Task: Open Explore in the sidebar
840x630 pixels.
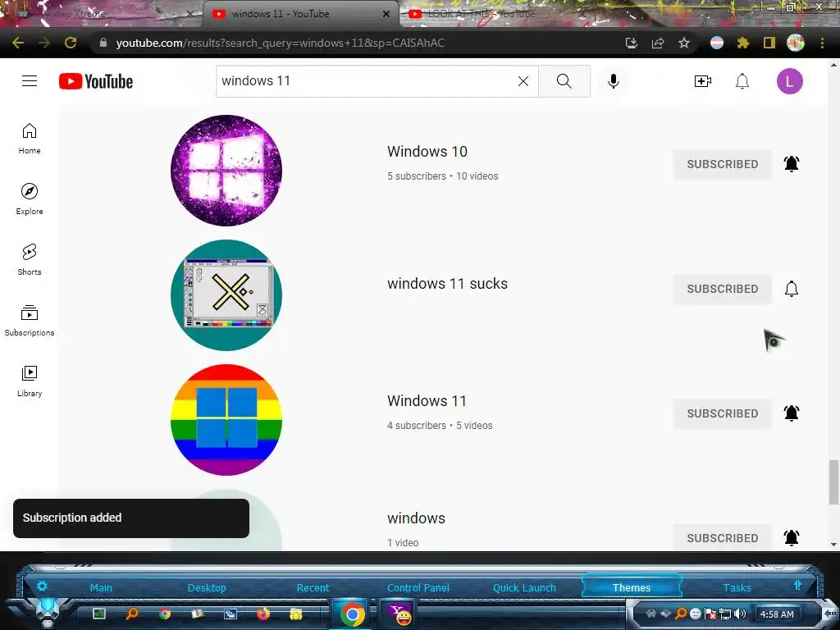Action: (x=30, y=199)
